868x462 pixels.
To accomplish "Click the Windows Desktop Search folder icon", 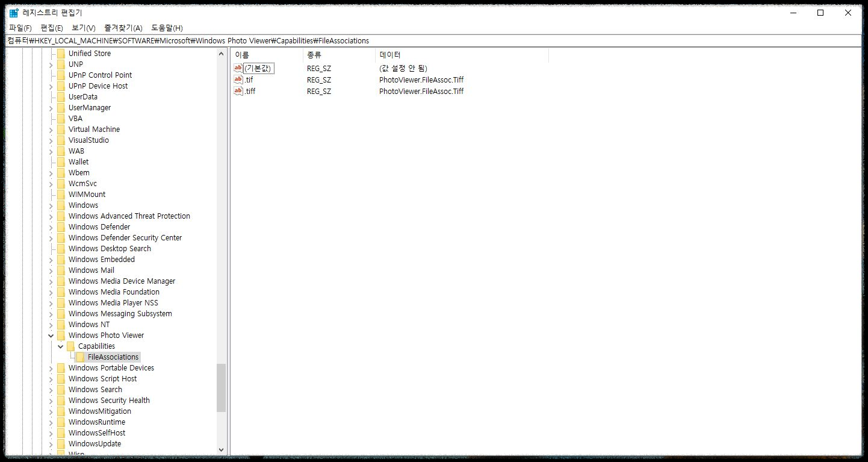I will point(61,249).
